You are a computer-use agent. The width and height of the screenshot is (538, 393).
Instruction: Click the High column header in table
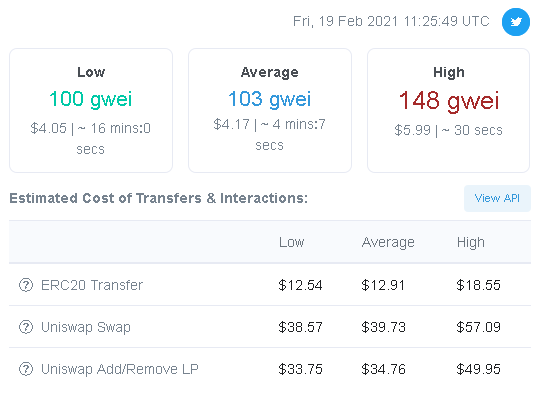470,242
